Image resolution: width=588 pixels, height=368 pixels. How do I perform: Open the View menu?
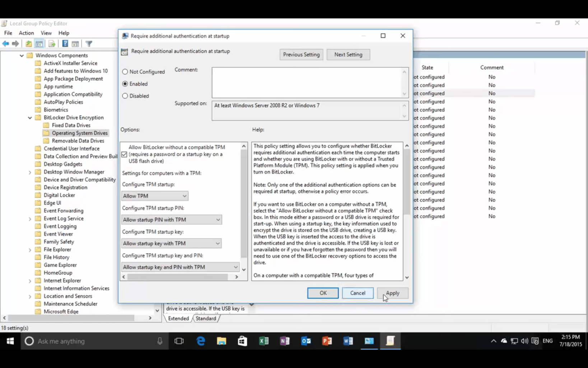(46, 33)
